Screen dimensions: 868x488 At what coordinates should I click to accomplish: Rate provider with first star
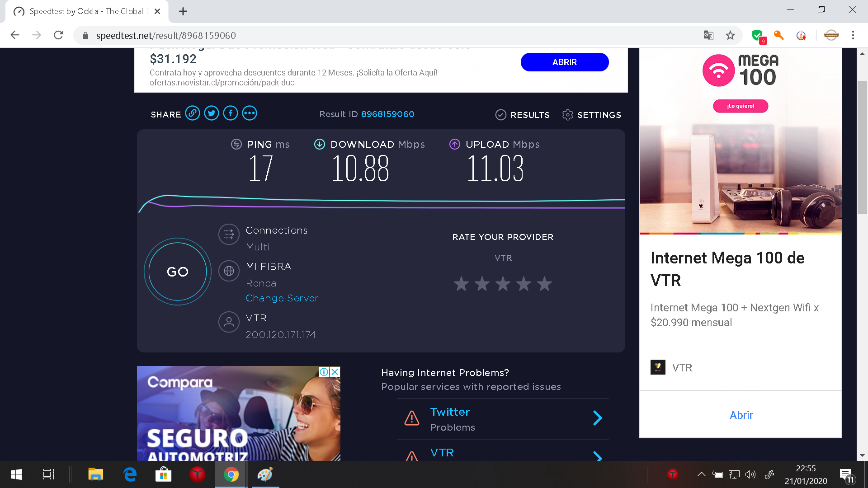461,284
